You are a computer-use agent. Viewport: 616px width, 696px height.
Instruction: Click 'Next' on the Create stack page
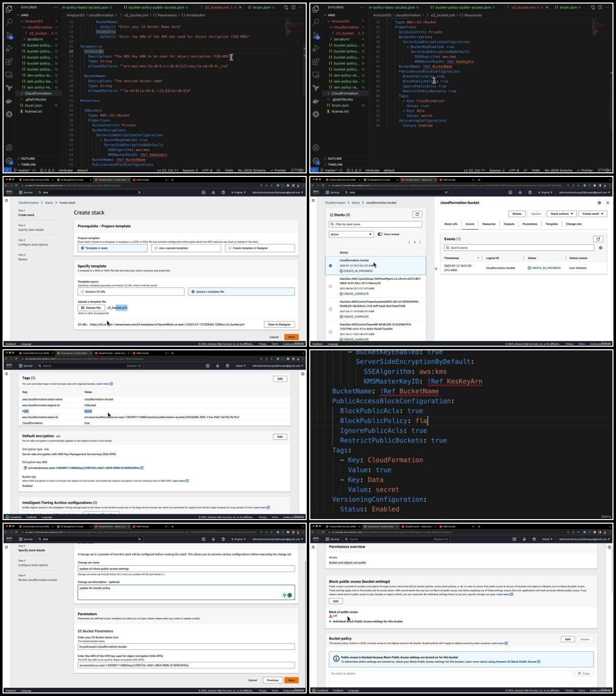coord(291,337)
